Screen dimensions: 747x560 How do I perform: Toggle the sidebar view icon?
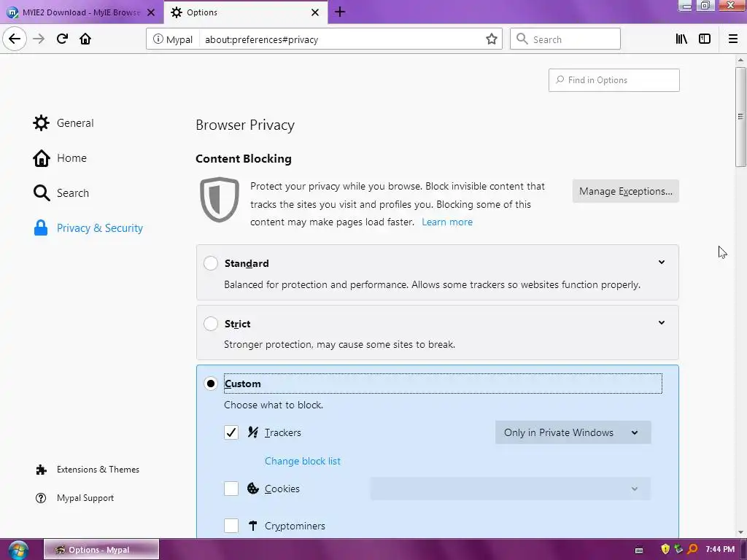[x=705, y=39]
